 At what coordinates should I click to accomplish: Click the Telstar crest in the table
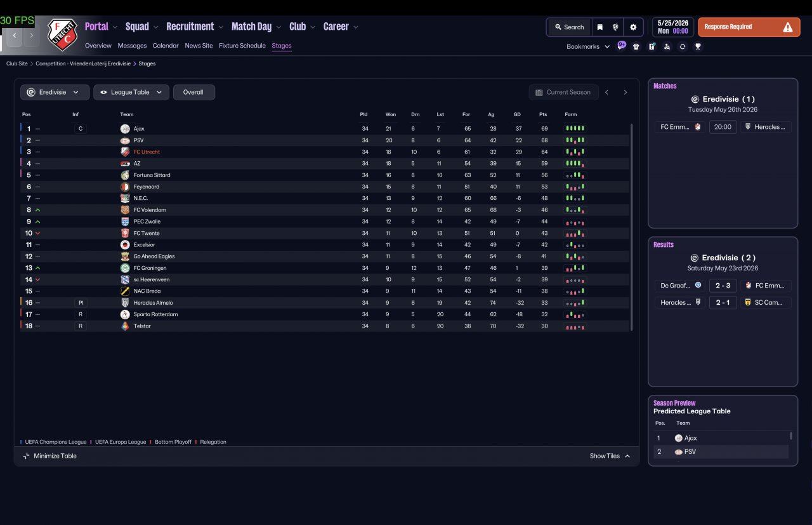pos(125,326)
